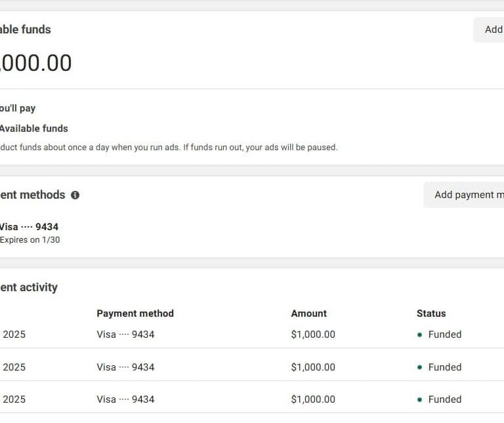504x423 pixels.
Task: Click the info icon beside payment methods
Action: (75, 195)
